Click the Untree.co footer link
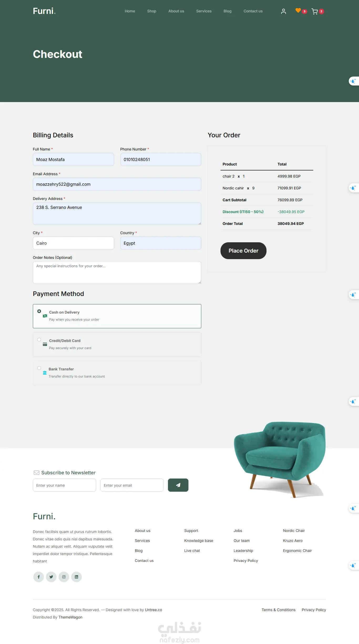 [153, 610]
